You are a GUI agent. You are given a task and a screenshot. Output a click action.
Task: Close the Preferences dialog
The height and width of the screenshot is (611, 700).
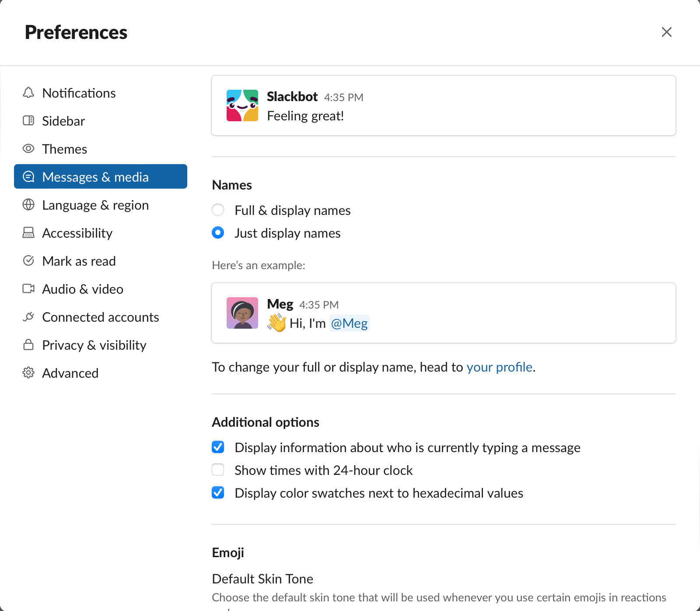coord(666,32)
